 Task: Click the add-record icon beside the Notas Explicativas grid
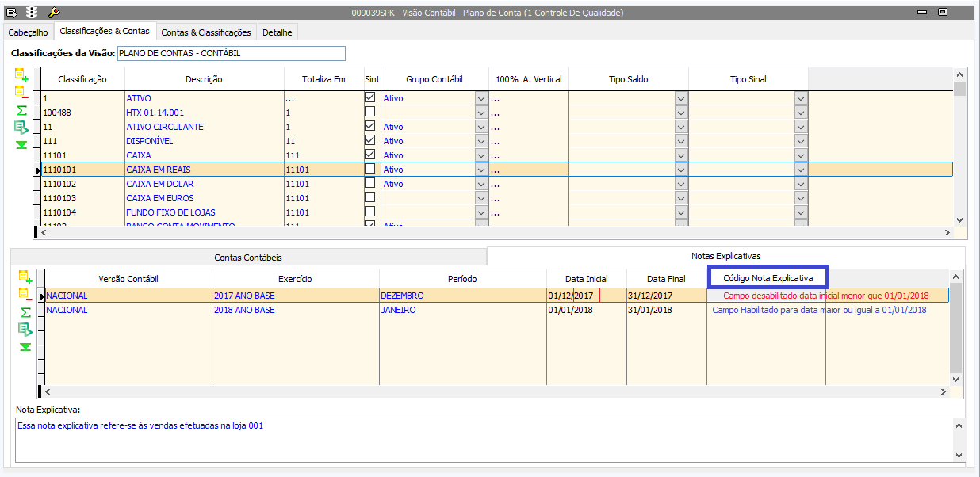(25, 277)
